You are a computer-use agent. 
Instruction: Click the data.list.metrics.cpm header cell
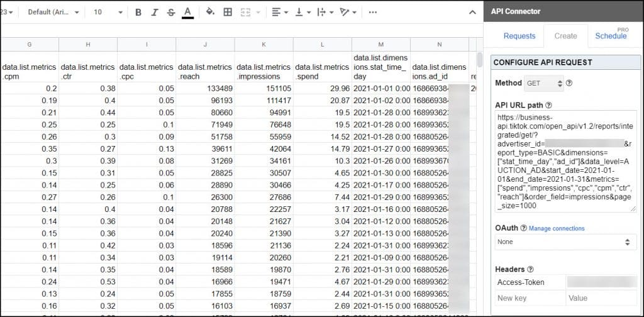click(30, 67)
